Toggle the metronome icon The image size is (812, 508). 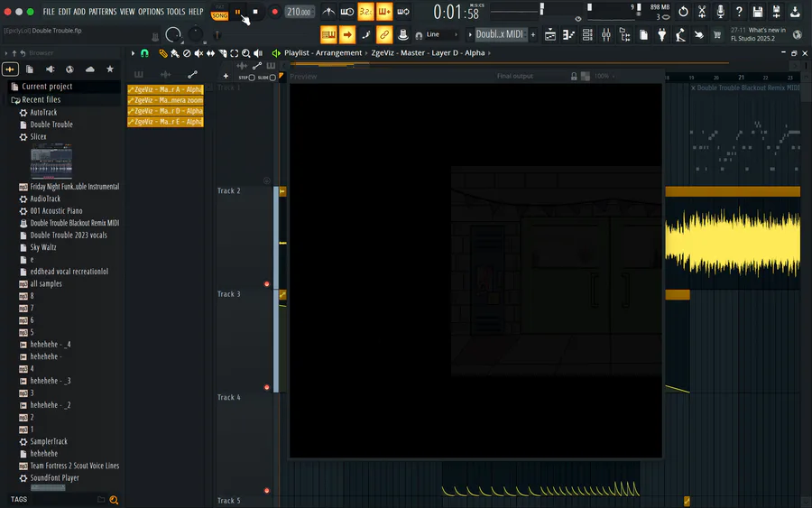(x=328, y=12)
